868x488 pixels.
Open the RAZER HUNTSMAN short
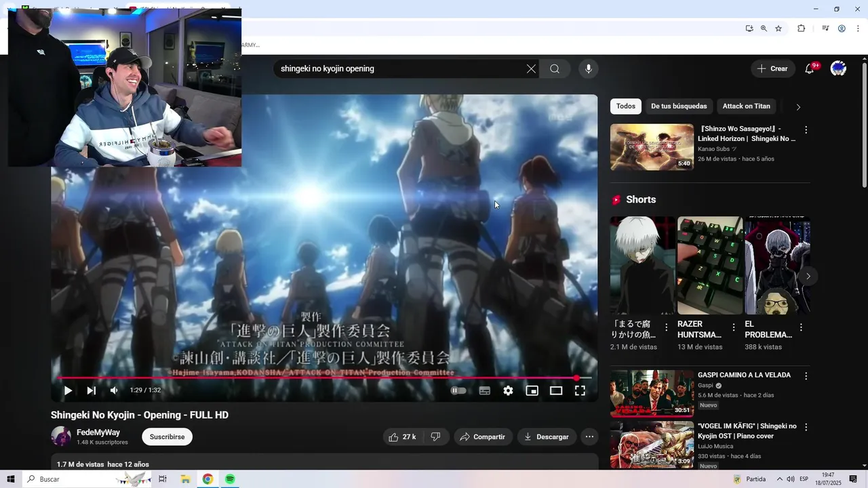pyautogui.click(x=710, y=265)
